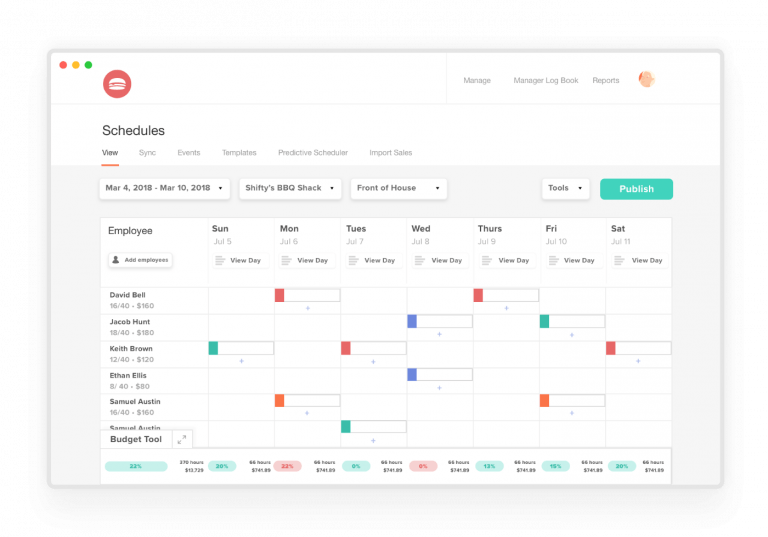The width and height of the screenshot is (768, 537).
Task: Click the plus under David Bell's Monday shift
Action: click(308, 308)
